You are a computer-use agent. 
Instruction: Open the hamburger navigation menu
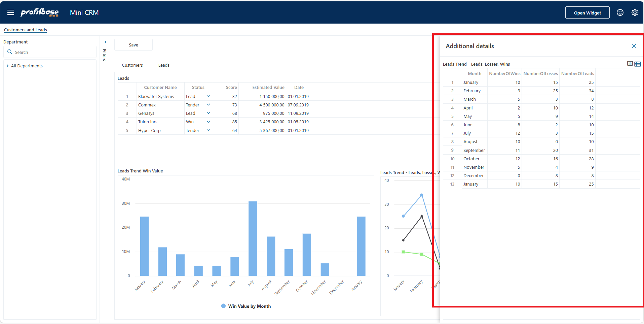[x=11, y=12]
